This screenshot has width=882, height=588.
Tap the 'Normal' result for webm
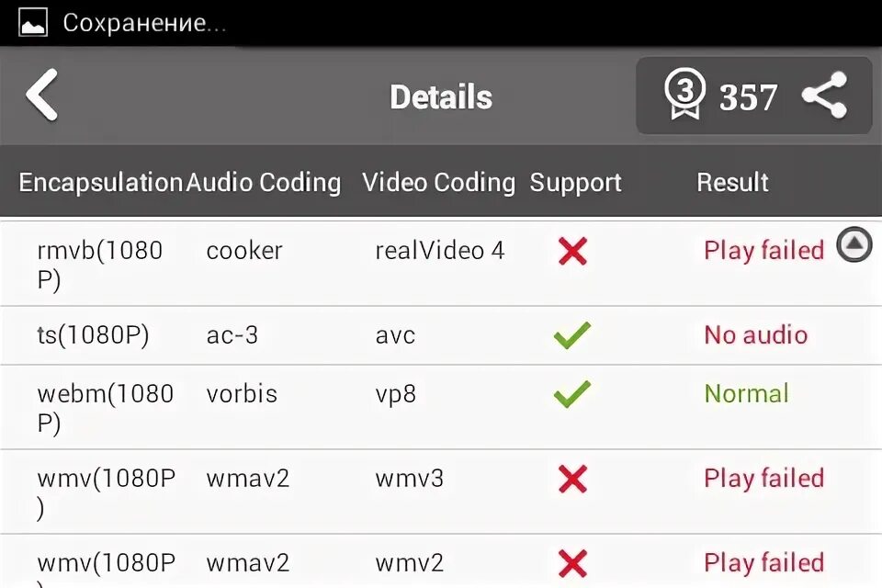(746, 394)
